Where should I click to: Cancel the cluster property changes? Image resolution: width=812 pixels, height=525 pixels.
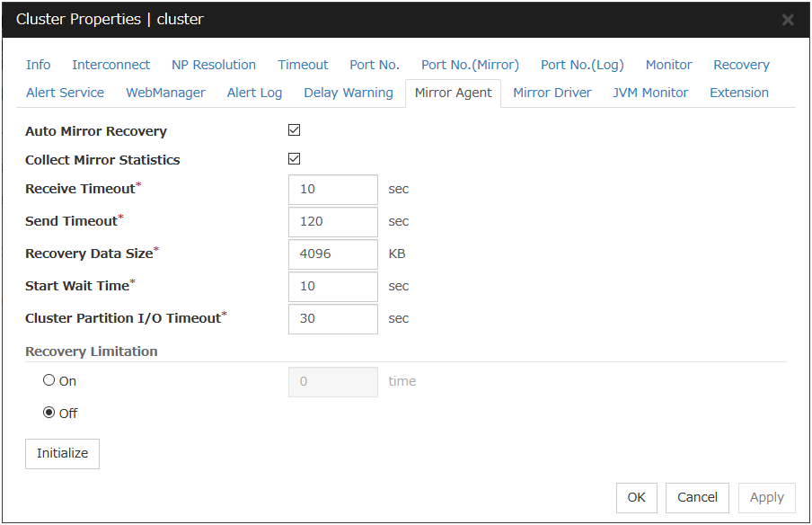697,497
